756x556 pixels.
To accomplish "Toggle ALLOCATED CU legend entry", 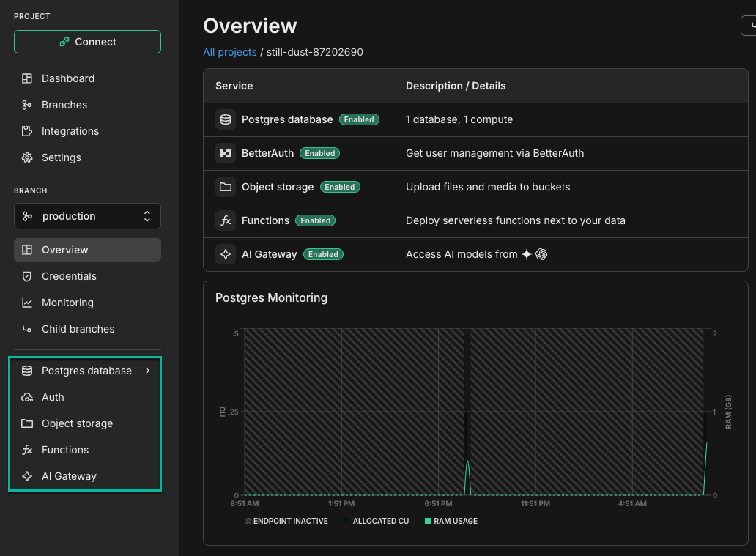I will point(377,522).
